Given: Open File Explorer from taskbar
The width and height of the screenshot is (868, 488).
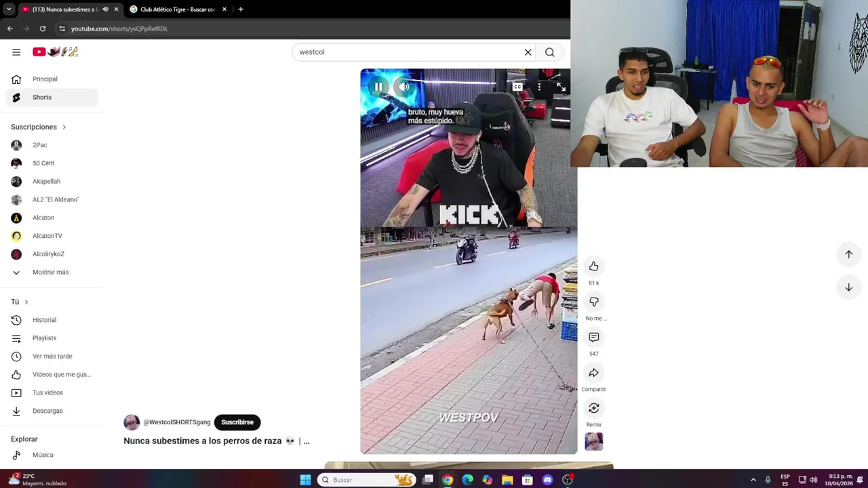Looking at the screenshot, I should (x=507, y=480).
